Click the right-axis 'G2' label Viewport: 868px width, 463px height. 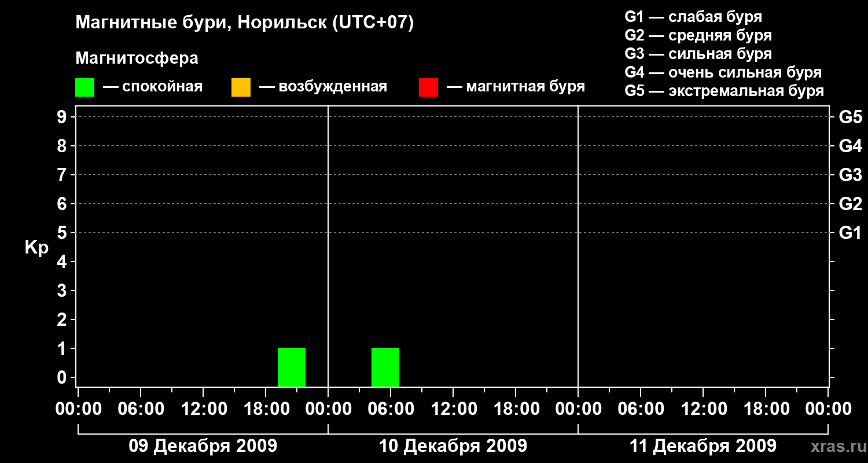click(851, 204)
